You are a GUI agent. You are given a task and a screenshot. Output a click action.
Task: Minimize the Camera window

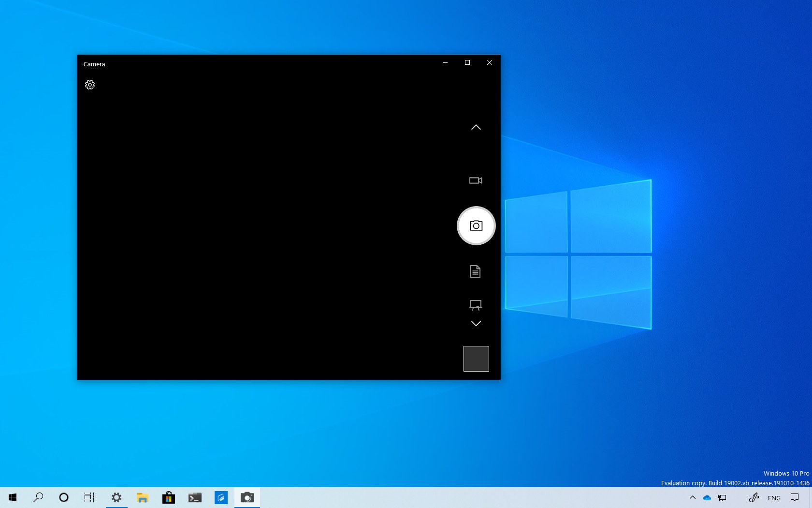point(445,62)
